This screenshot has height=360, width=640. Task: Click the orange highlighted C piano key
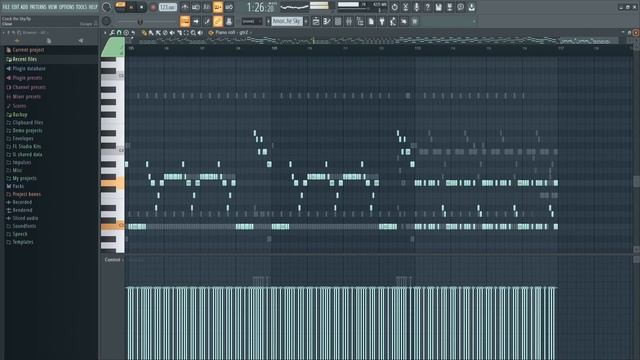[112, 225]
